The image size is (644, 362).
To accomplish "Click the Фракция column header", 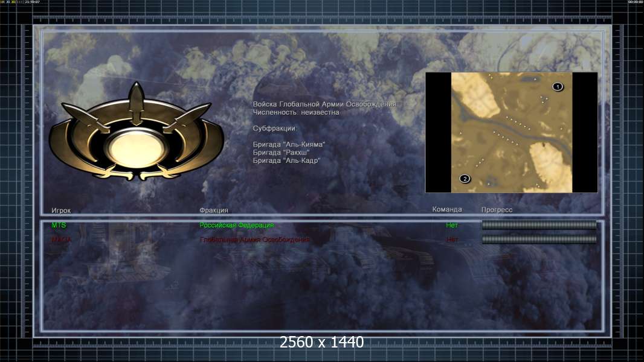I will pos(214,210).
